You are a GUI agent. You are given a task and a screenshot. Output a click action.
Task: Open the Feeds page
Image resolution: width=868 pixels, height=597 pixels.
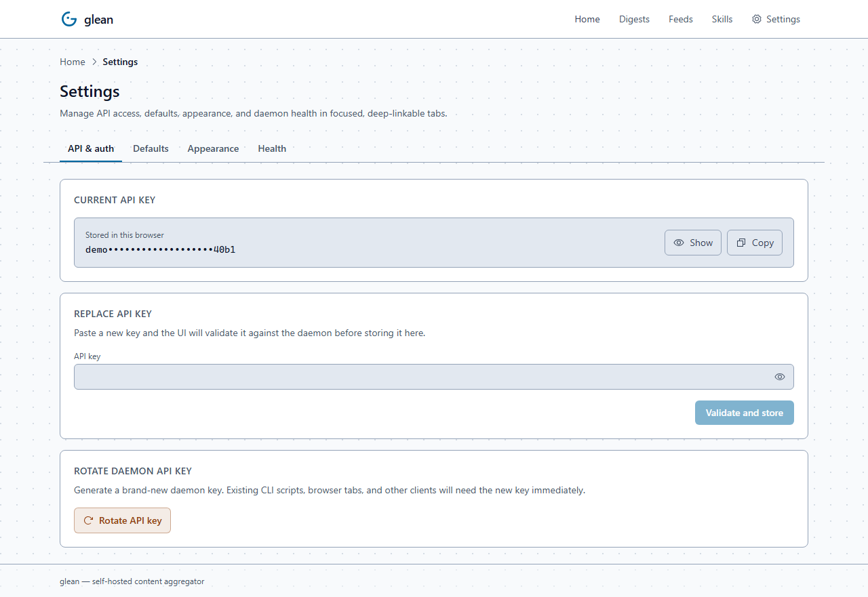(x=681, y=19)
